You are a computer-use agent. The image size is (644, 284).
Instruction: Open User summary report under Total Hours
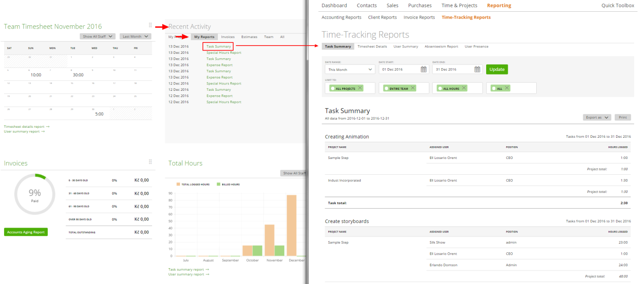coord(186,275)
